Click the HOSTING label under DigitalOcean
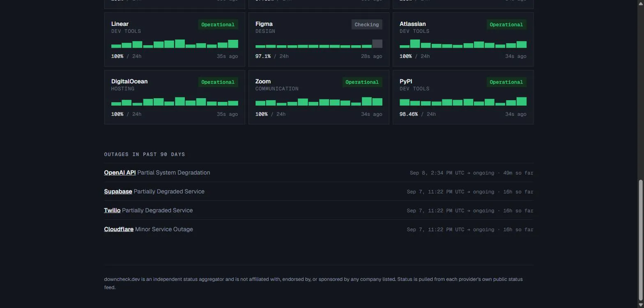Image resolution: width=644 pixels, height=308 pixels. point(123,89)
